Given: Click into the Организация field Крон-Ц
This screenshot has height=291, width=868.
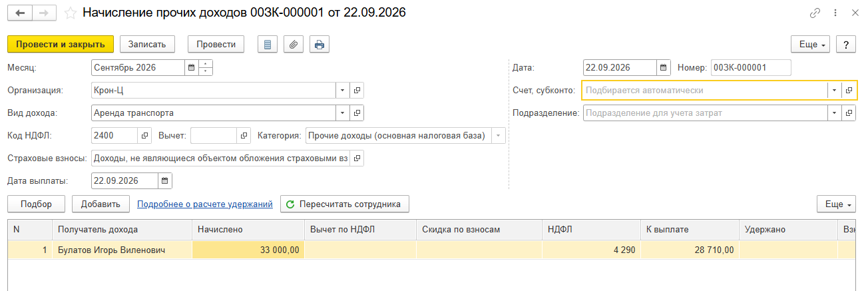Looking at the screenshot, I should tap(214, 90).
